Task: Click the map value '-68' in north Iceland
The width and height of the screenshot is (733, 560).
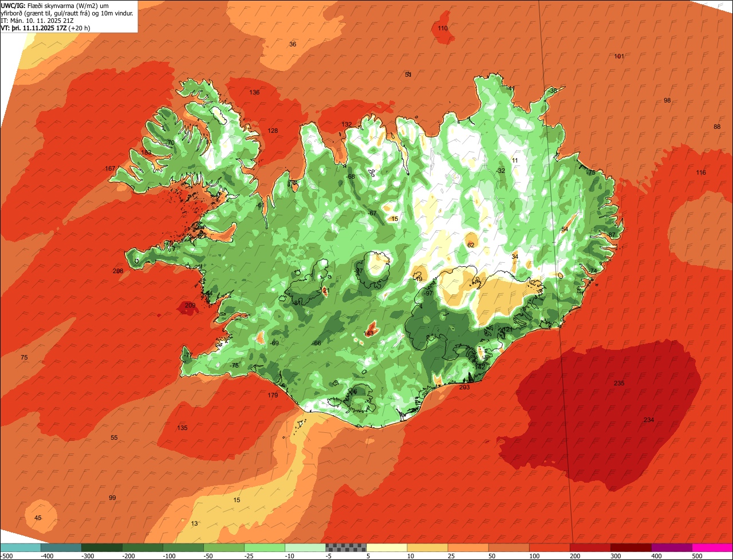Action: pos(350,176)
